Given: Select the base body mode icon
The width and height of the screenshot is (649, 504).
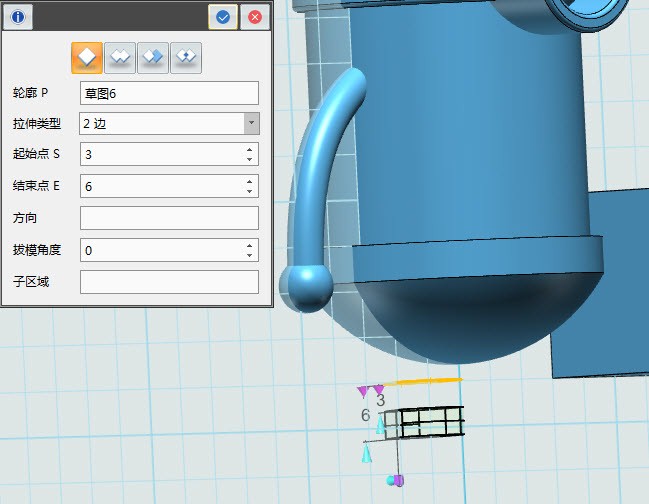Looking at the screenshot, I should pyautogui.click(x=87, y=58).
